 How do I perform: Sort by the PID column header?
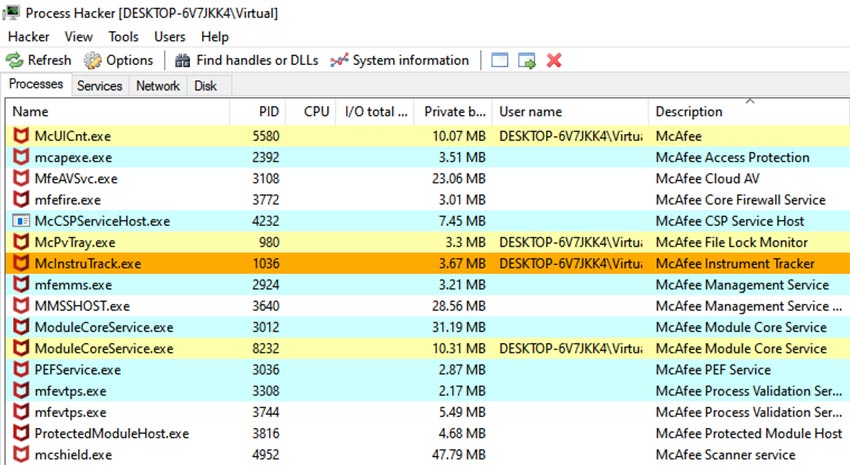258,112
